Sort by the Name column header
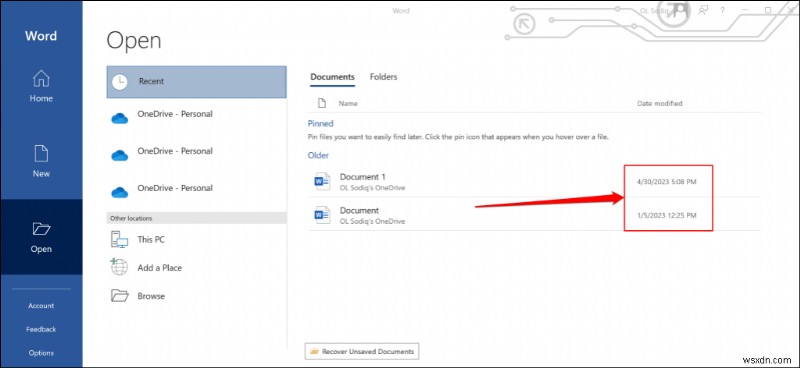The image size is (800, 368). tap(348, 103)
